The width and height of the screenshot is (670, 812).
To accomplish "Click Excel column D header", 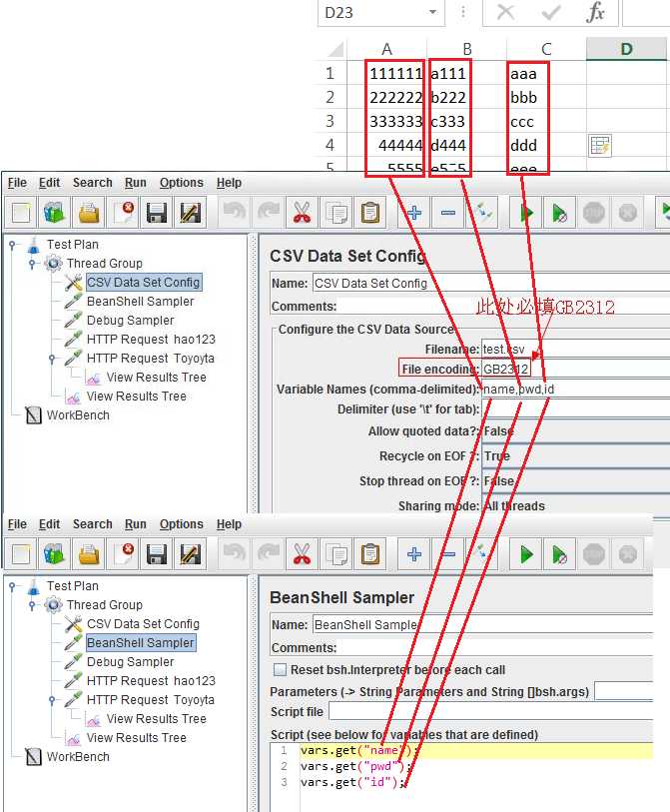I will click(x=626, y=49).
